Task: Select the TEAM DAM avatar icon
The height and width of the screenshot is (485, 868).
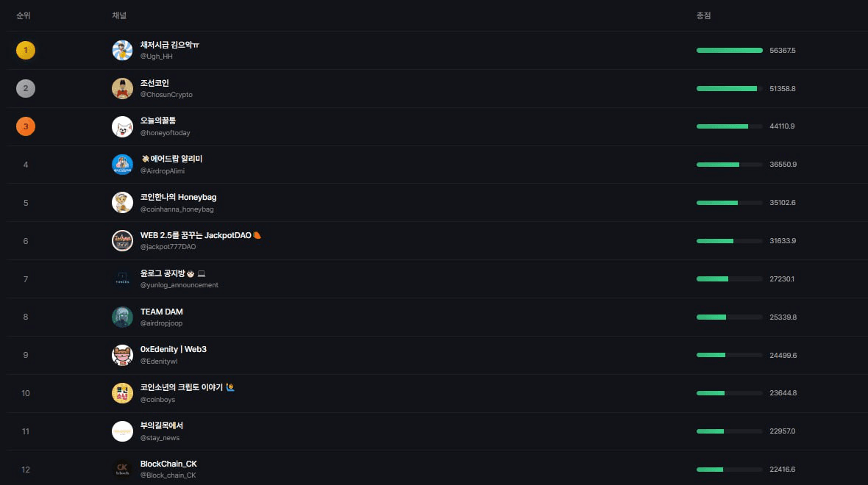Action: tap(122, 317)
